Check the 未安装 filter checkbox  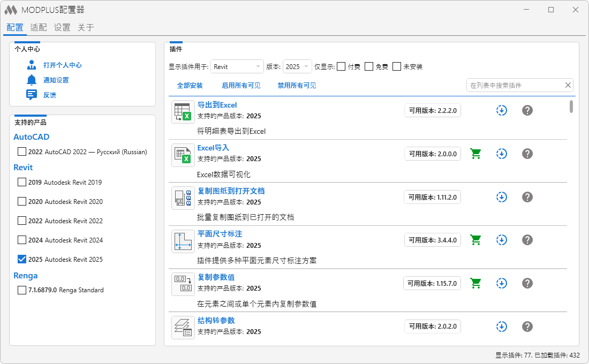click(x=397, y=66)
